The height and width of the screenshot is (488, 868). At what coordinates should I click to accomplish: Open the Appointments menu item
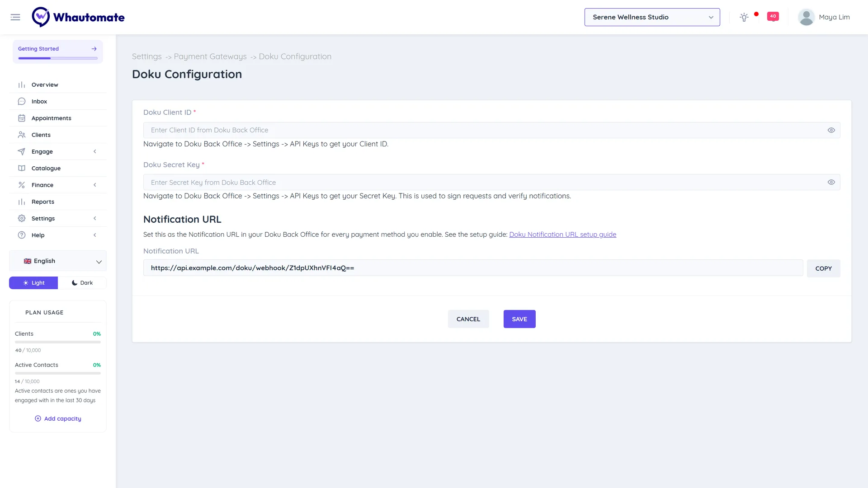58,118
